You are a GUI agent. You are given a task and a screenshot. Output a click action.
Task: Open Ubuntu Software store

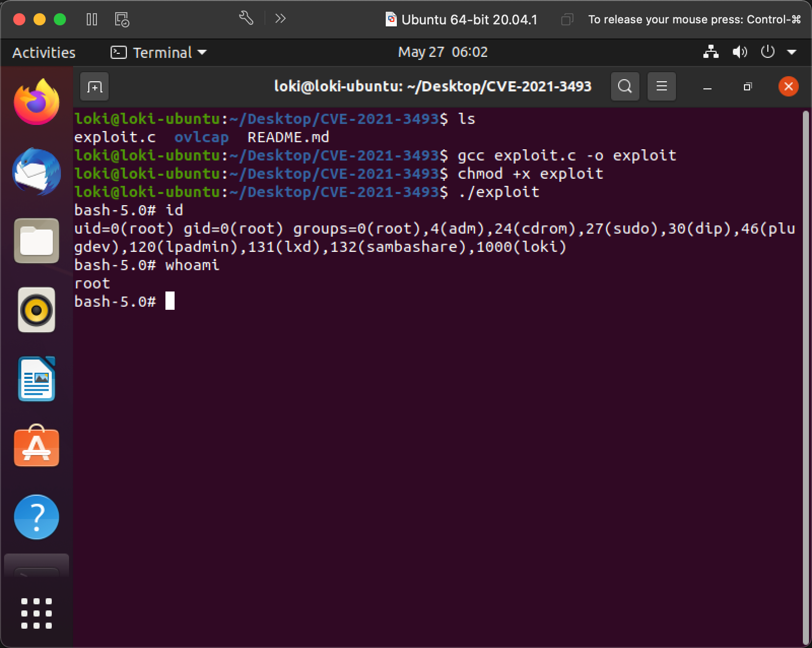click(36, 447)
